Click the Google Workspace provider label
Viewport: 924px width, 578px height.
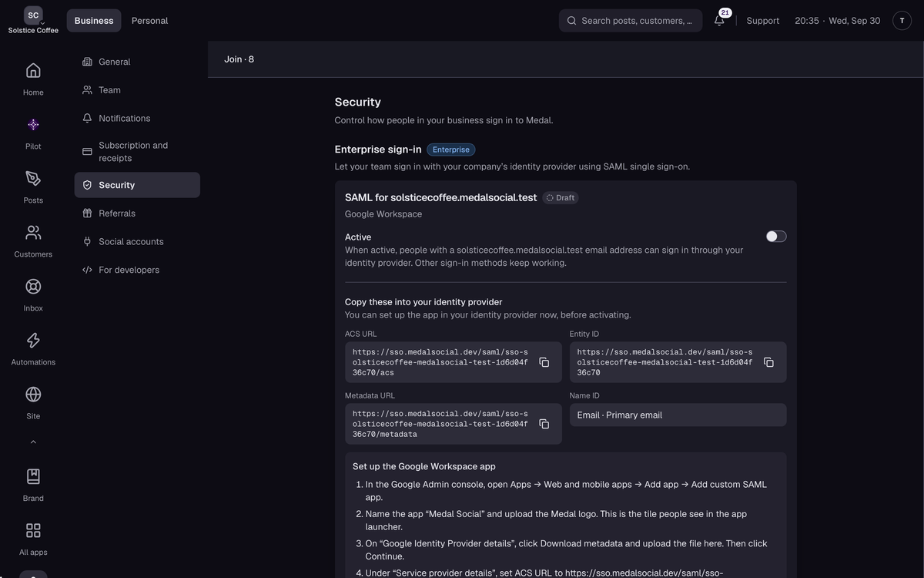point(383,214)
